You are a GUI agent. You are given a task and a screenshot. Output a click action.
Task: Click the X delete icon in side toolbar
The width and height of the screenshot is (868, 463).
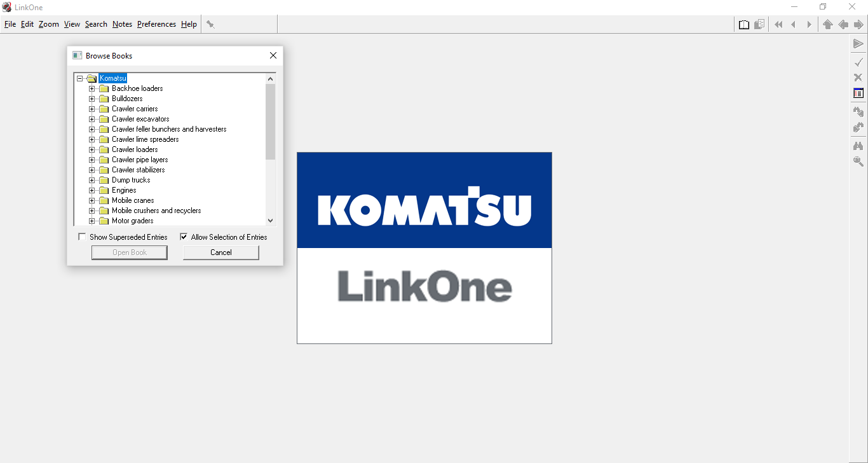click(x=858, y=78)
